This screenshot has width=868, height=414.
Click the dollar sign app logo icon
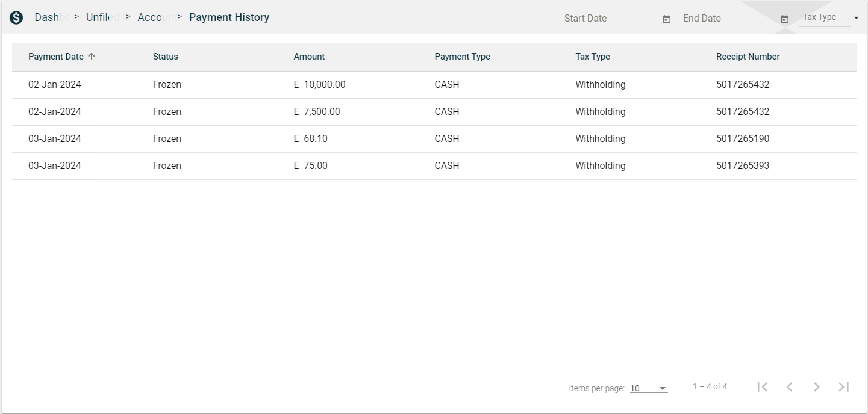click(x=16, y=18)
